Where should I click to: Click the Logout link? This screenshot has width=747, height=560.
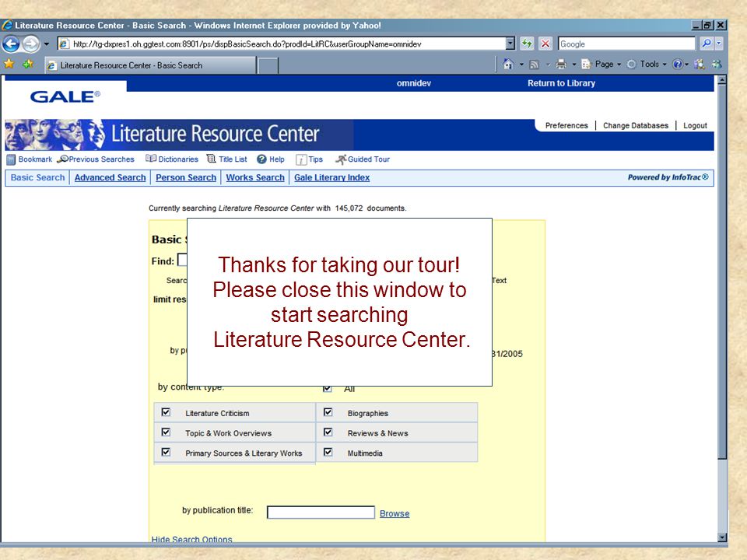[695, 126]
